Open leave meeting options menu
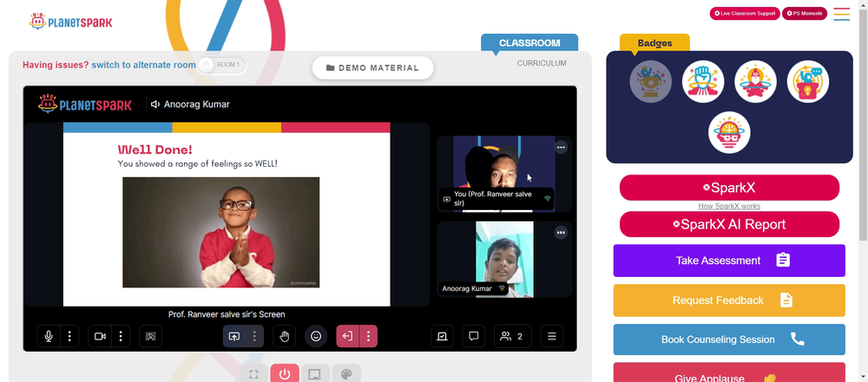Image resolution: width=868 pixels, height=382 pixels. pos(368,336)
